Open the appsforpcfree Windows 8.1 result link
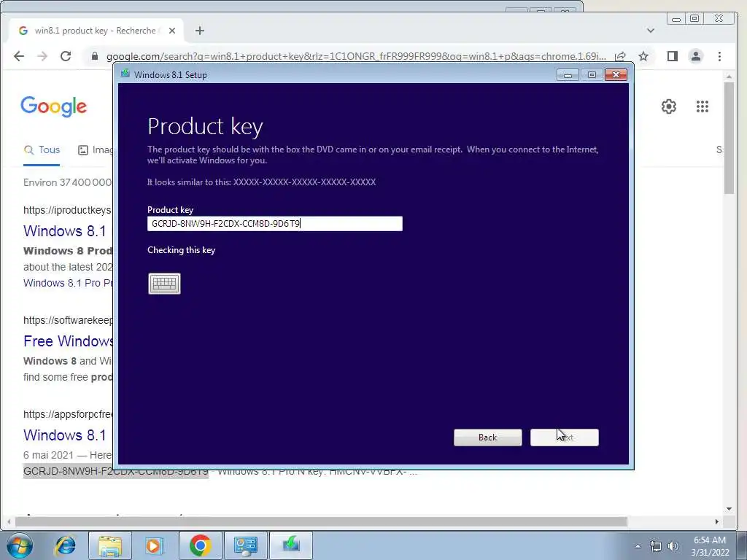The image size is (747, 560). [x=65, y=435]
